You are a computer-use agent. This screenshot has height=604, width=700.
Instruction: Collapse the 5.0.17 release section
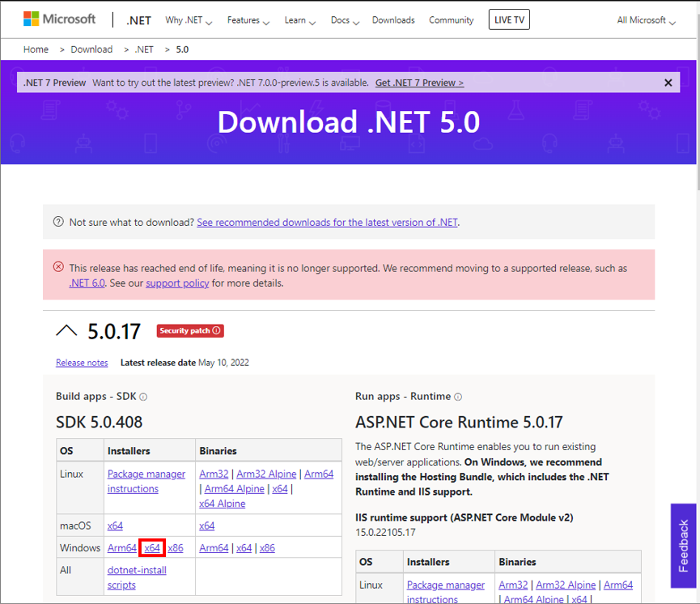click(x=66, y=331)
